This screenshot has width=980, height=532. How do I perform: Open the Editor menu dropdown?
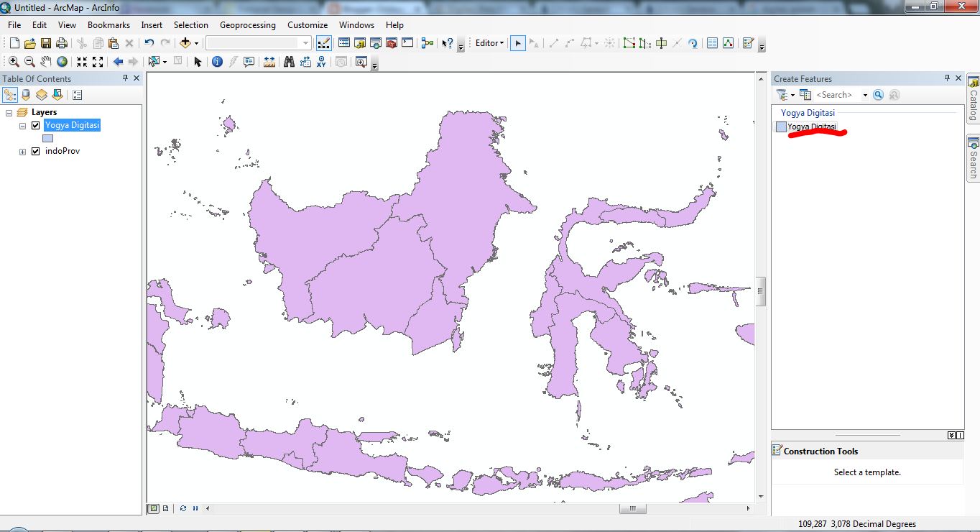tap(489, 42)
